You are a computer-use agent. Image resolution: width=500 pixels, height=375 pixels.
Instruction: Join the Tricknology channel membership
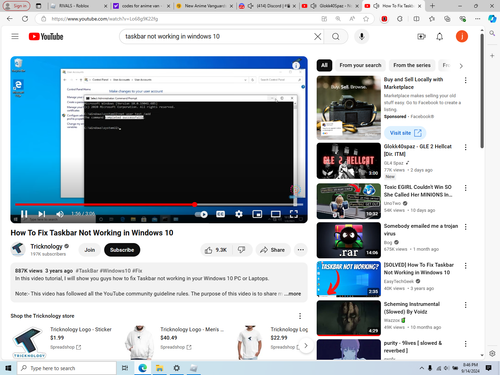coord(90,250)
